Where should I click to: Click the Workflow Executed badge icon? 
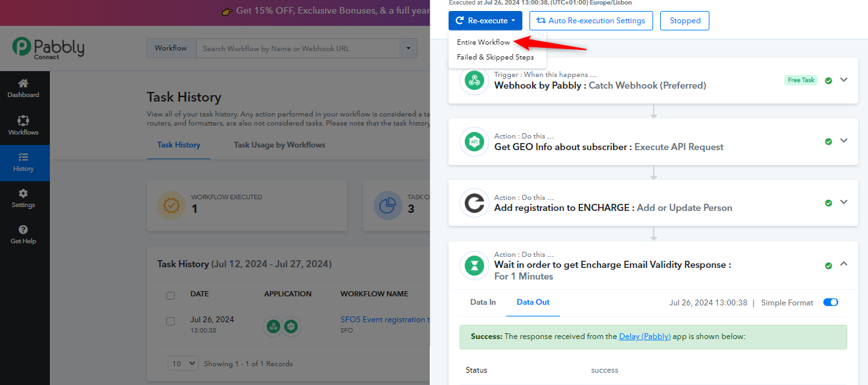pyautogui.click(x=171, y=206)
